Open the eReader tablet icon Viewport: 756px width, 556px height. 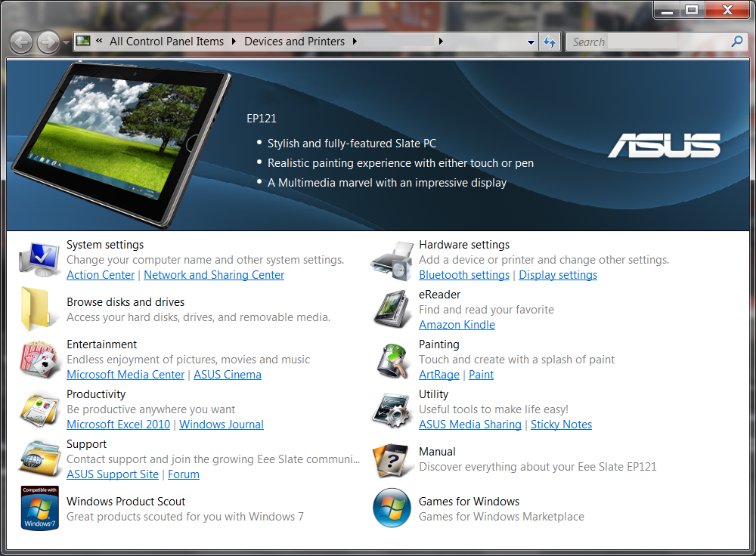click(392, 309)
